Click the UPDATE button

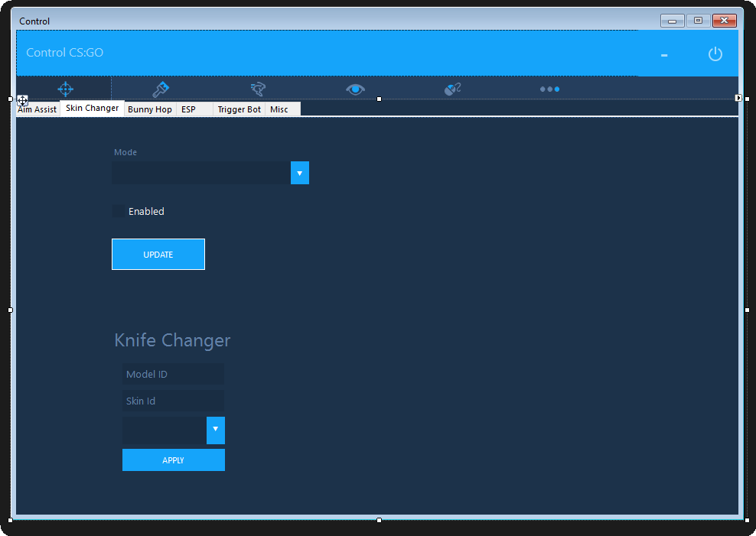tap(158, 255)
